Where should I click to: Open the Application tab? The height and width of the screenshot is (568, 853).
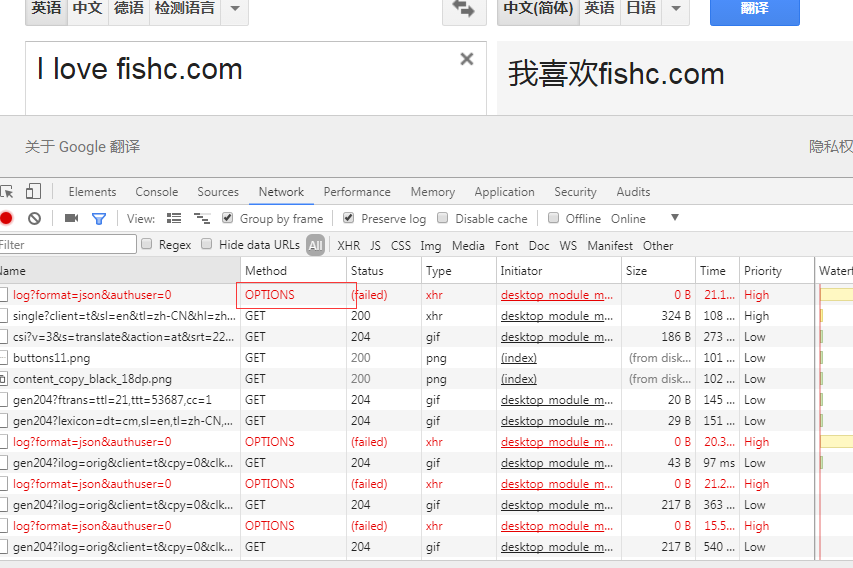click(504, 192)
